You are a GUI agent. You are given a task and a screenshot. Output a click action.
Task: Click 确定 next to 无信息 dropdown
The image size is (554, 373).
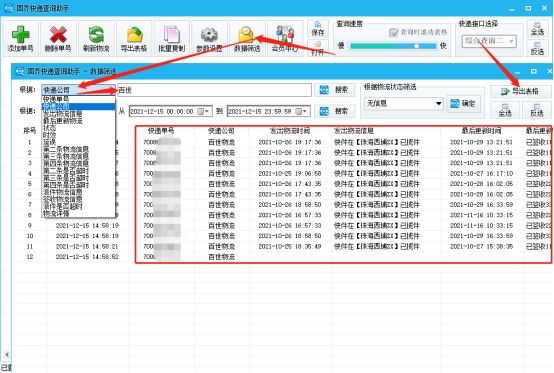click(464, 103)
